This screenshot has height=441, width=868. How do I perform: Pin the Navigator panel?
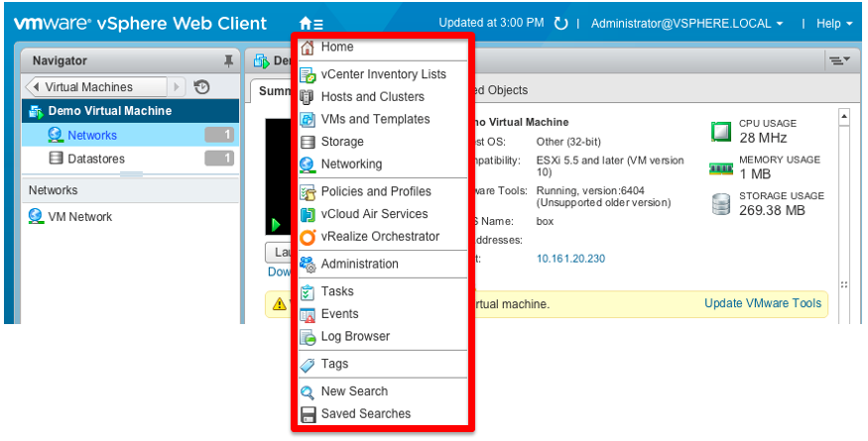pos(228,60)
